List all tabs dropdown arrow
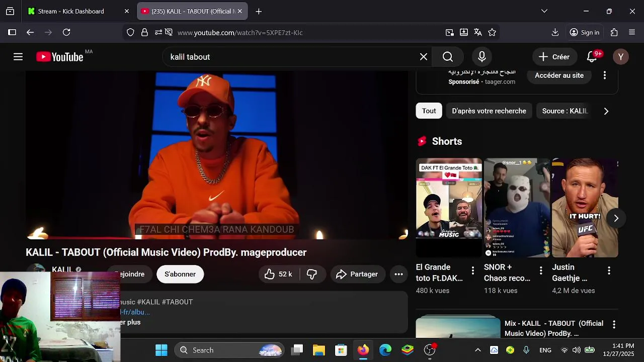644x362 pixels. (544, 11)
